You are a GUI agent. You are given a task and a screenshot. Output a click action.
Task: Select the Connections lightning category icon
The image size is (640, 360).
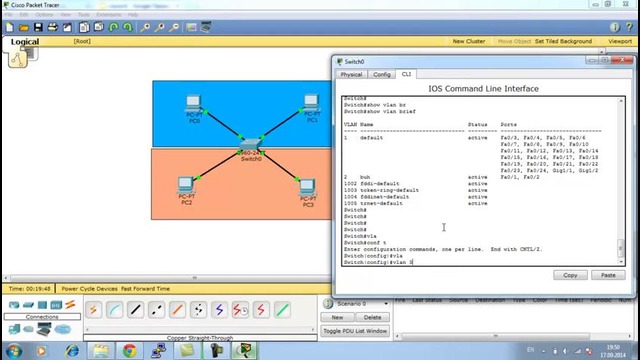click(x=70, y=304)
